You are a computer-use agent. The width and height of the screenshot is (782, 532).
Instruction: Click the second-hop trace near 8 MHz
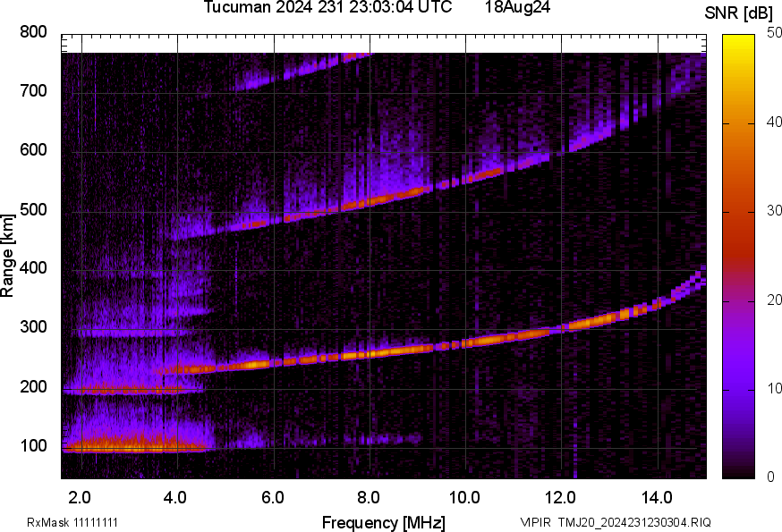pos(371,201)
